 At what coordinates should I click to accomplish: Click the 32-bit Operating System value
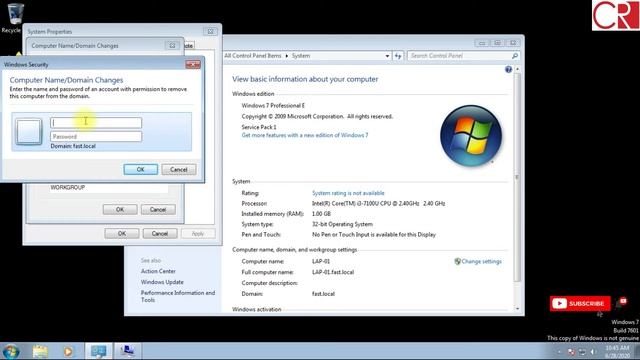pos(342,224)
